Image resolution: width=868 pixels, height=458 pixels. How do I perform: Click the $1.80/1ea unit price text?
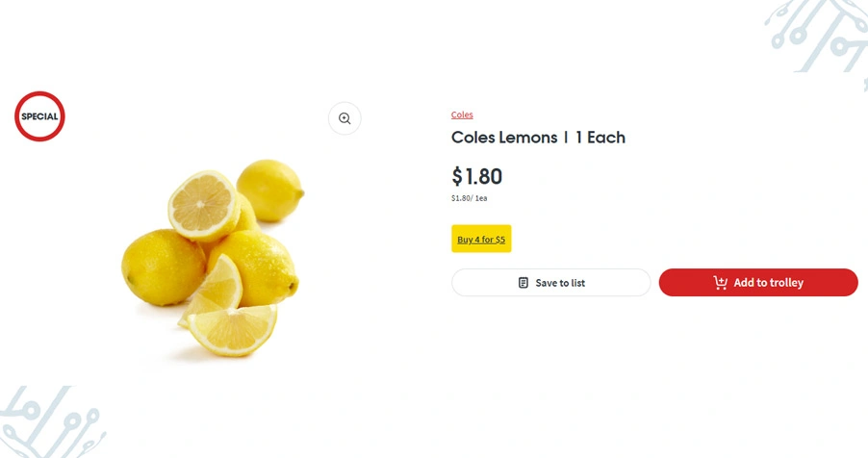click(x=469, y=198)
